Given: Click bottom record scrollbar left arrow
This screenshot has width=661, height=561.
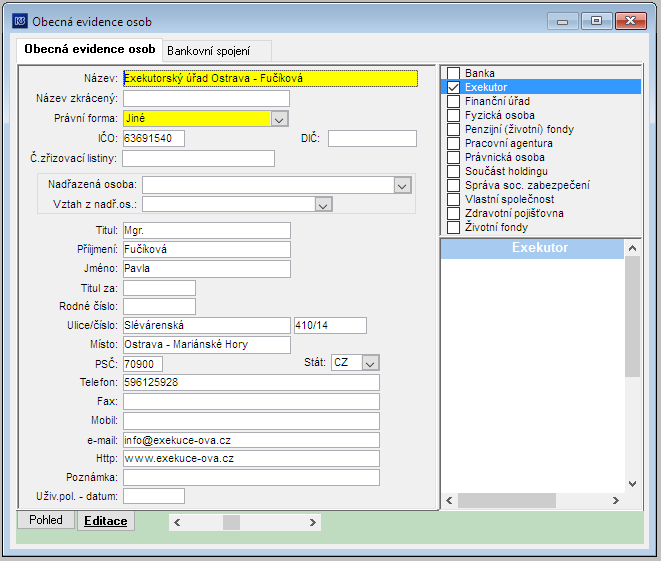Looking at the screenshot, I should tap(177, 523).
